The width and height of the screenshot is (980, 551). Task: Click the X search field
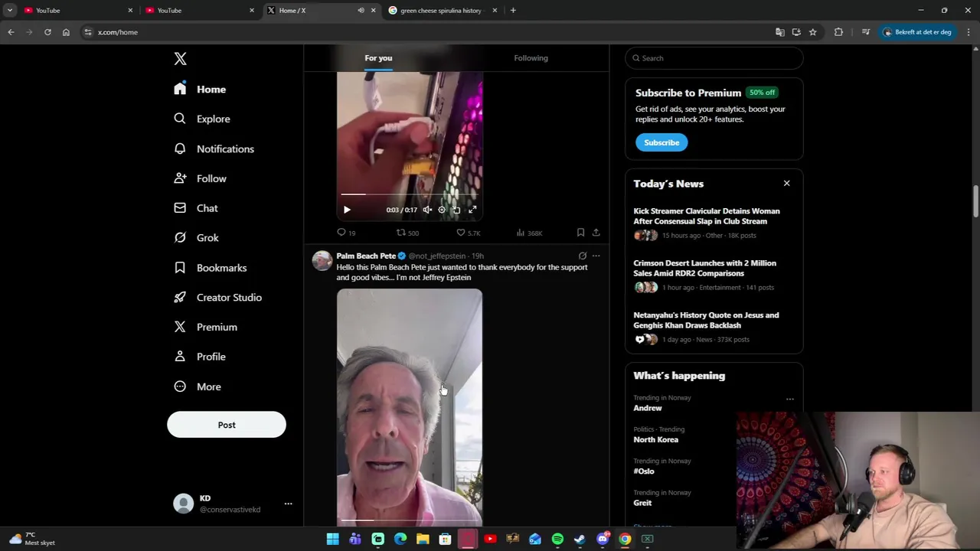[714, 58]
